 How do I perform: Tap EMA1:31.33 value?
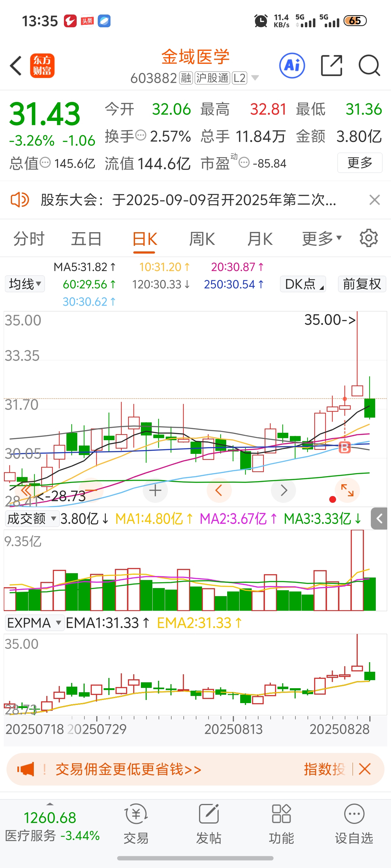(x=108, y=623)
